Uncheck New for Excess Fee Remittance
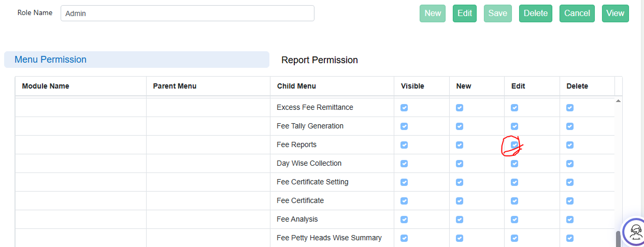 coord(460,108)
